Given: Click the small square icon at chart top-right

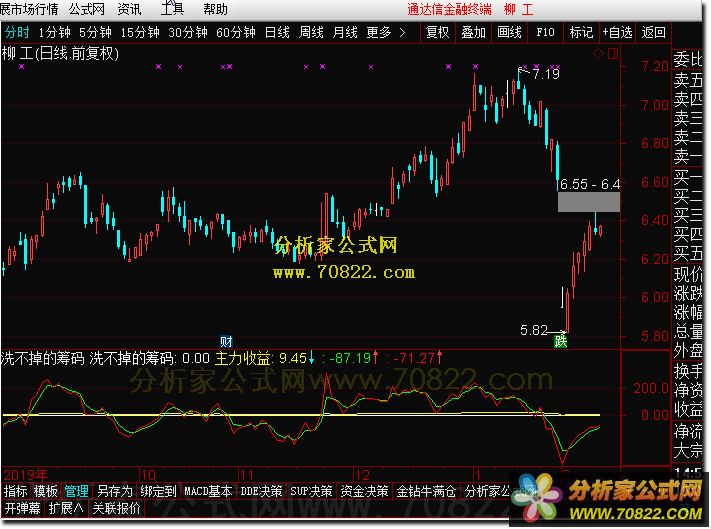Looking at the screenshot, I should 611,51.
